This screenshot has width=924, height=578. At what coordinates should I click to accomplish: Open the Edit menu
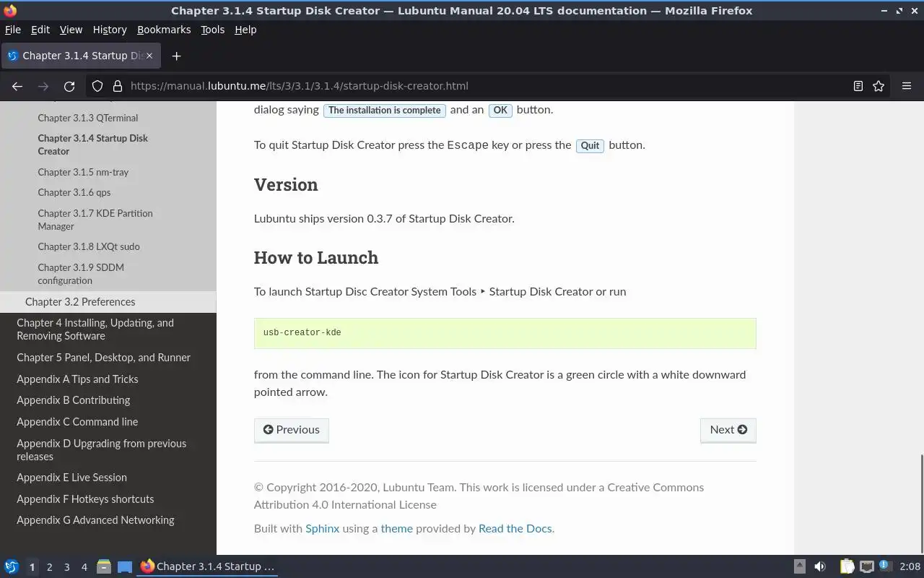(x=40, y=30)
